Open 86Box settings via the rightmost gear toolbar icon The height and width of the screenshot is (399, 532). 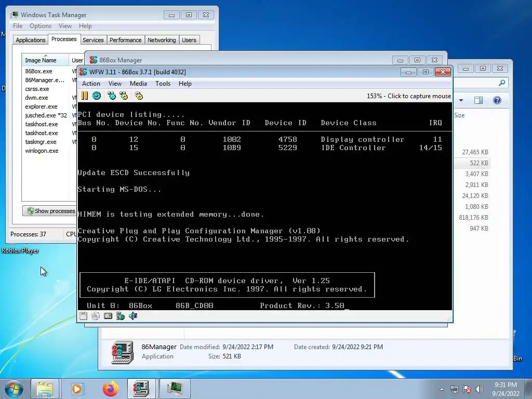[x=139, y=96]
